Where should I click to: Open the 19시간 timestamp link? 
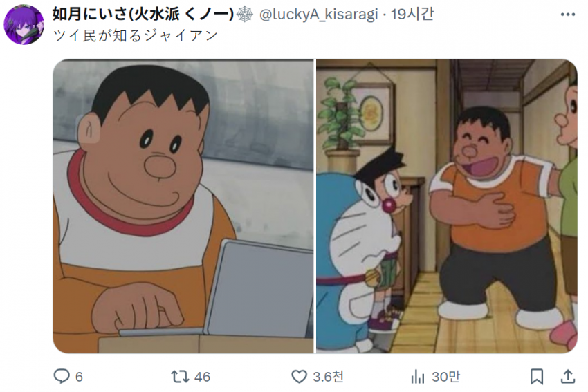click(x=412, y=15)
